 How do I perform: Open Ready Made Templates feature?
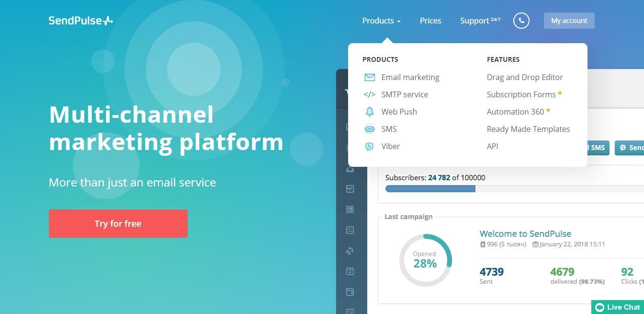528,129
